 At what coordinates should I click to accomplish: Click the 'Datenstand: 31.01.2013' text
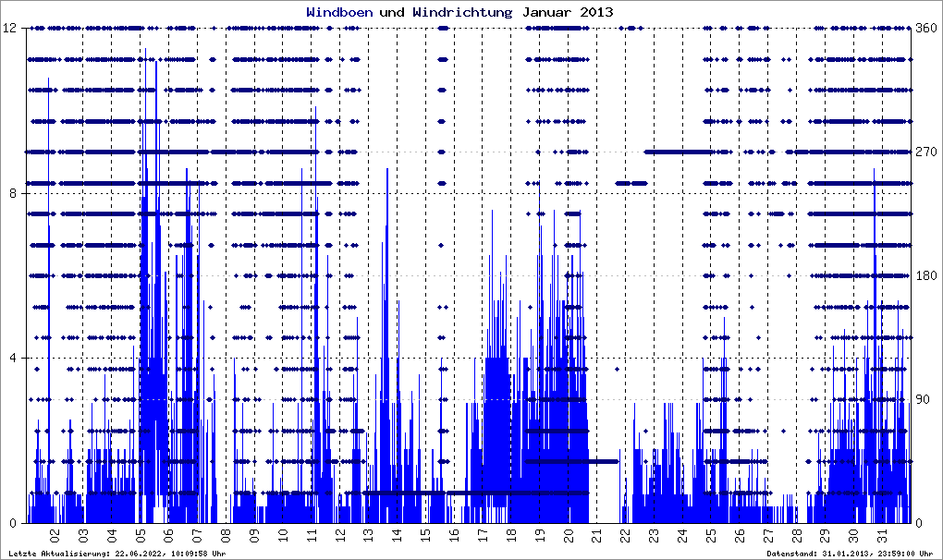850,554
